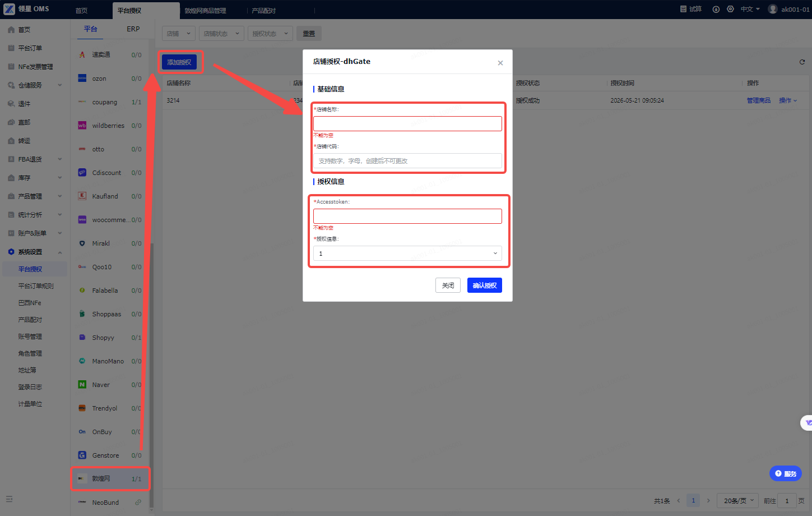Pick the Trendyol platform logo

82,408
